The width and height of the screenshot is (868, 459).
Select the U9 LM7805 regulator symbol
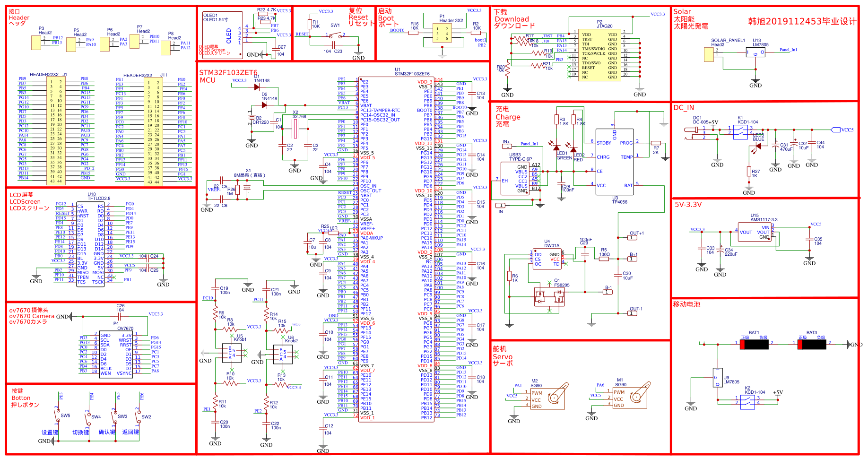[x=718, y=378]
